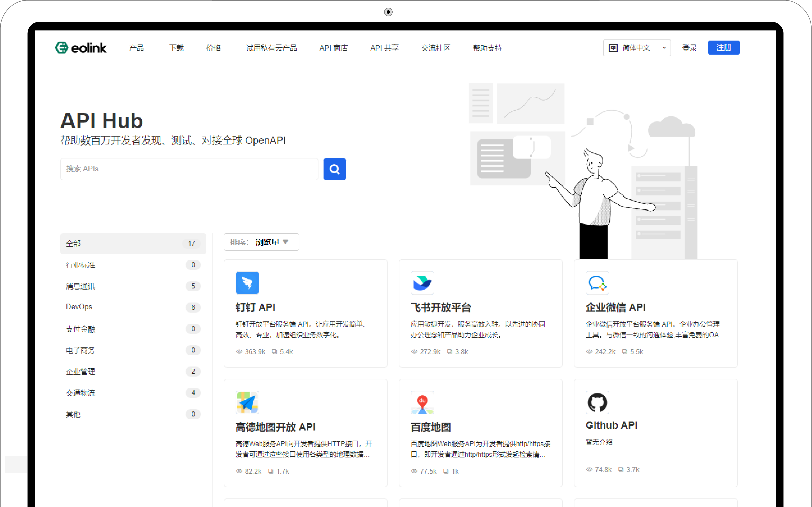Click the 钉钉 API logo icon

point(247,283)
